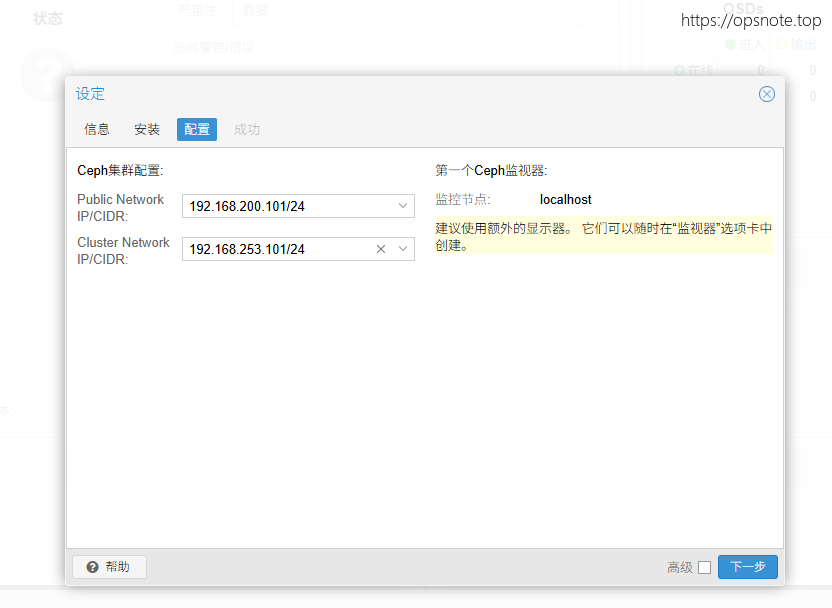The height and width of the screenshot is (608, 832).
Task: Open the Public Network IP/CIDR dropdown arrow
Action: 403,206
